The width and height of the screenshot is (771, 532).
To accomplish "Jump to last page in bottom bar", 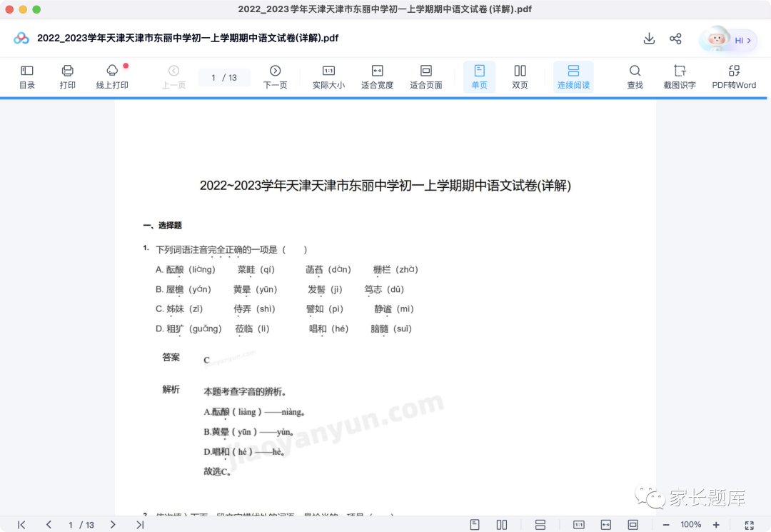I will [x=140, y=525].
